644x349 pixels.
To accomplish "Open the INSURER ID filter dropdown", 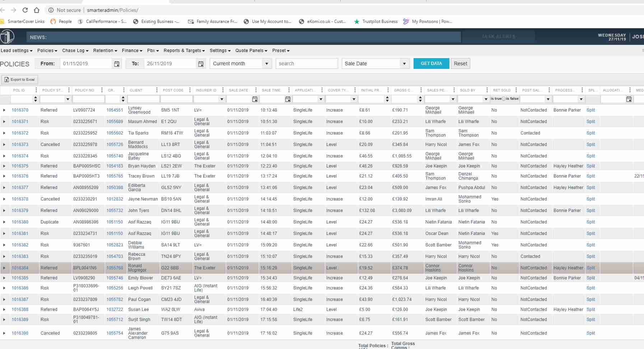I will tap(221, 99).
